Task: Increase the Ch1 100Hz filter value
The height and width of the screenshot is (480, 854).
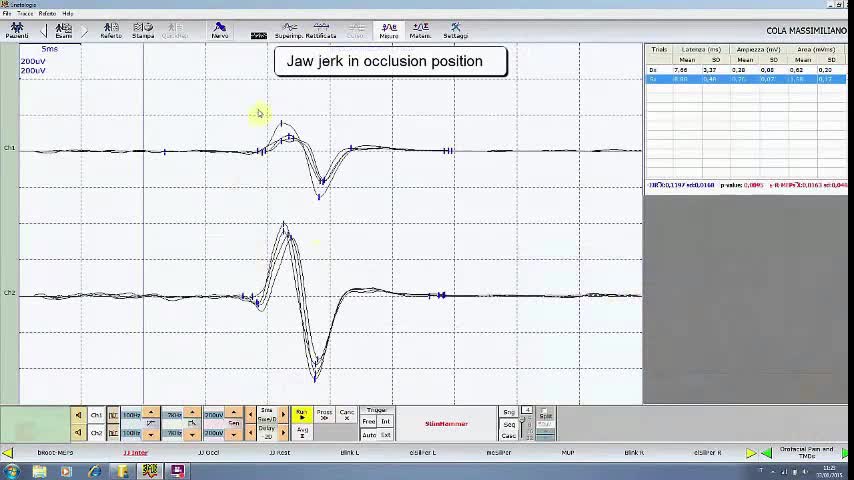Action: click(150, 411)
